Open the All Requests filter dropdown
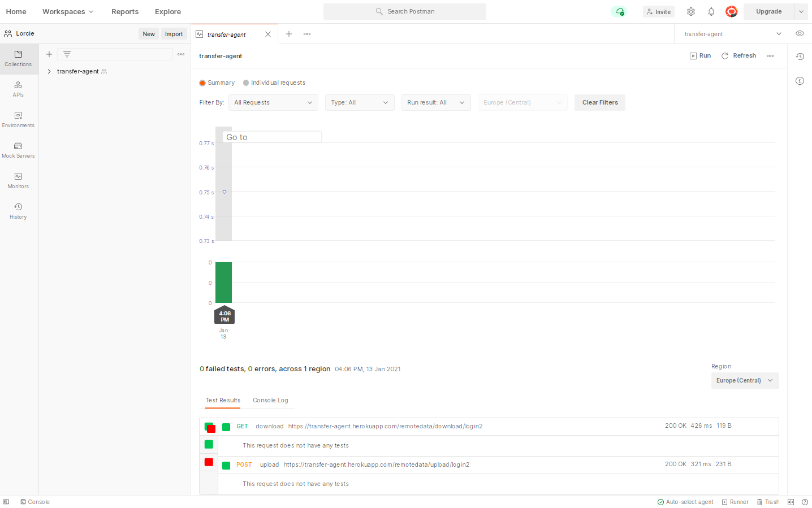This screenshot has height=508, width=812. 273,103
